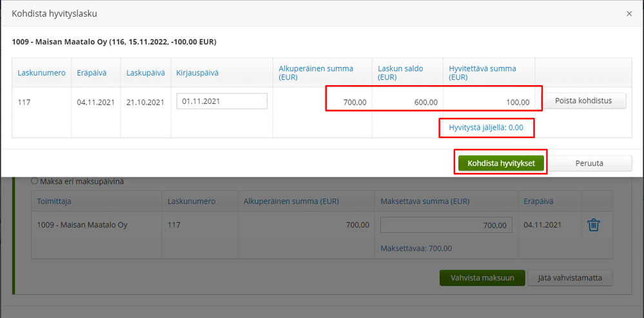Click the Maksettava summa (EUR) background header
This screenshot has width=644, height=318.
coord(425,201)
